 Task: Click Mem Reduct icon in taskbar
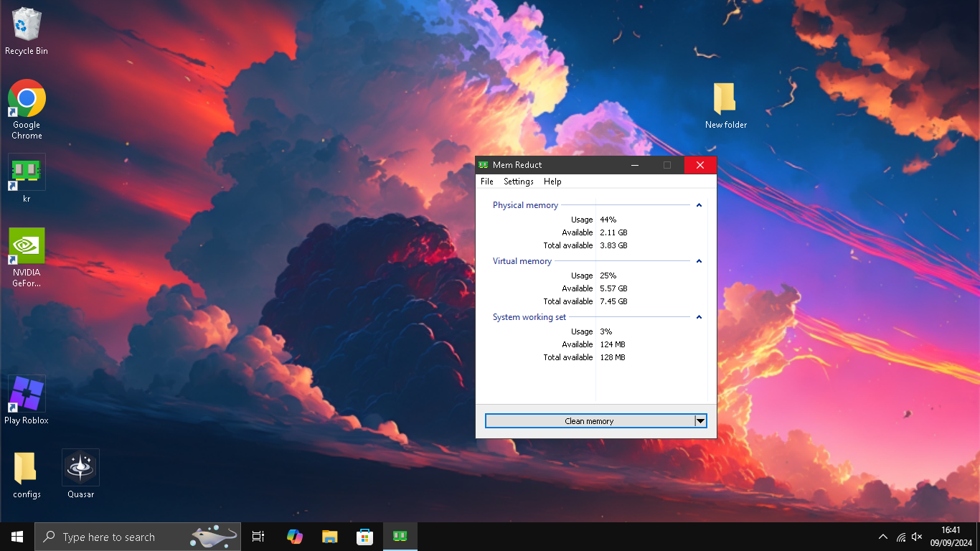point(400,537)
